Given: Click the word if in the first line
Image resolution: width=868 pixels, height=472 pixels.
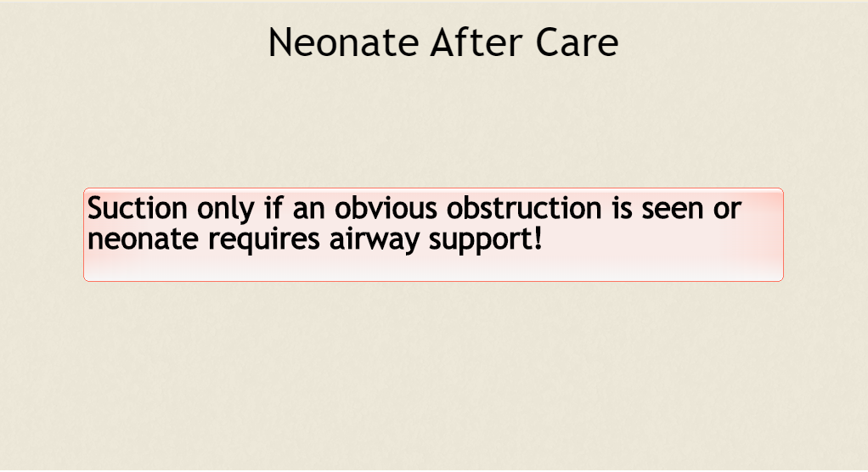Looking at the screenshot, I should (273, 209).
